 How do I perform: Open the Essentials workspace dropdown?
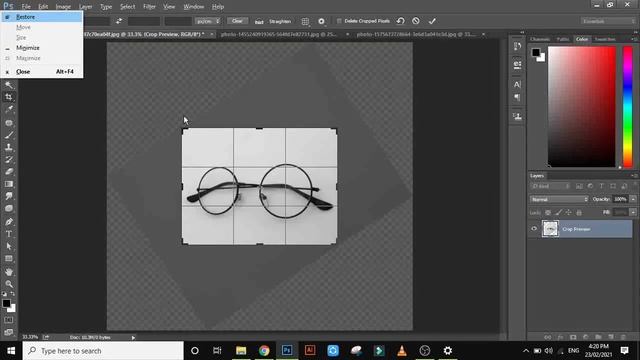coord(609,21)
